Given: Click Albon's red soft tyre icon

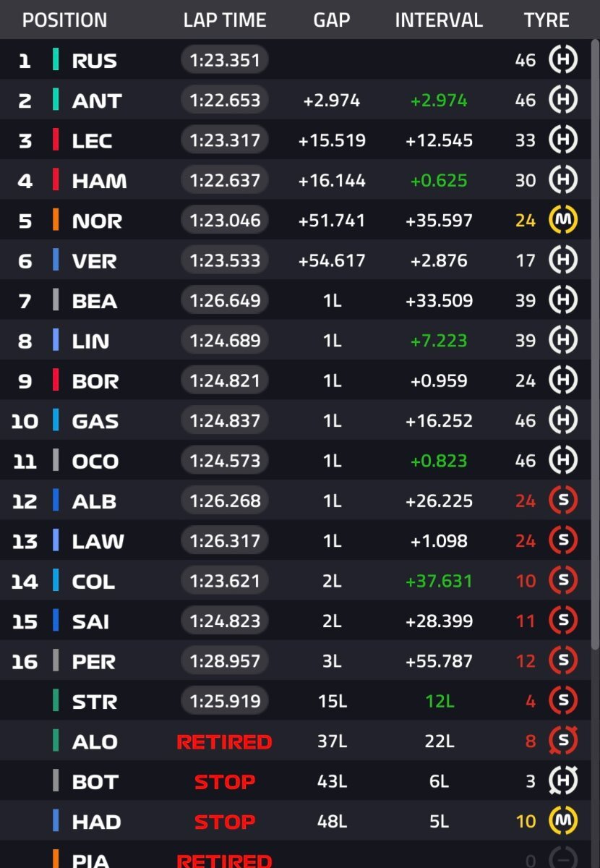Looking at the screenshot, I should click(x=563, y=500).
